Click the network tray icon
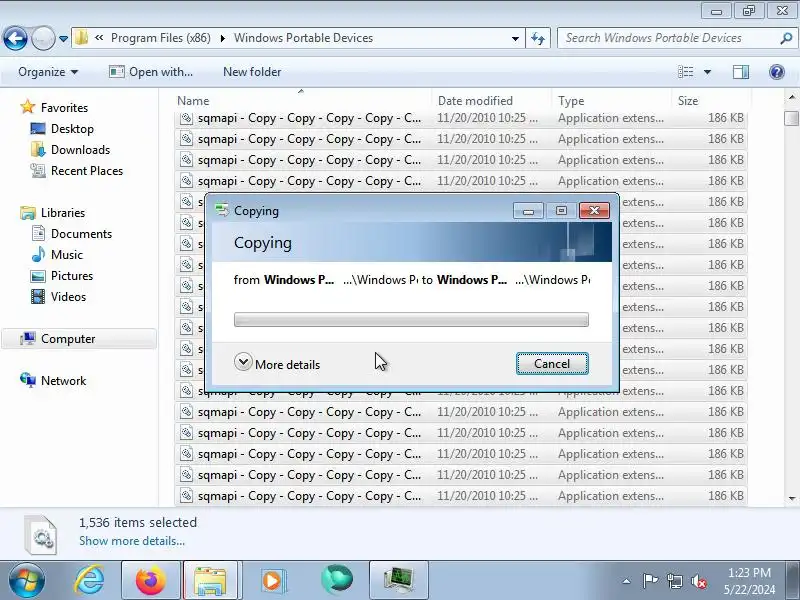 pyautogui.click(x=674, y=581)
